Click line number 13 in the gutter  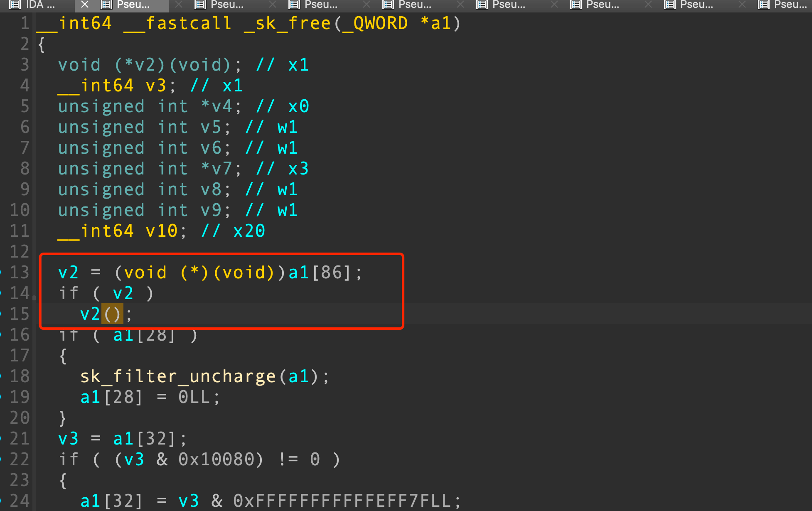point(20,273)
